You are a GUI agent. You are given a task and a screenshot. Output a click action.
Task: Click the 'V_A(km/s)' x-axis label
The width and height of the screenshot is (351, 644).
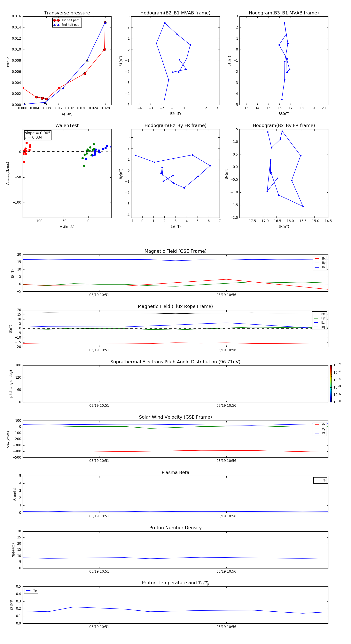(x=67, y=227)
